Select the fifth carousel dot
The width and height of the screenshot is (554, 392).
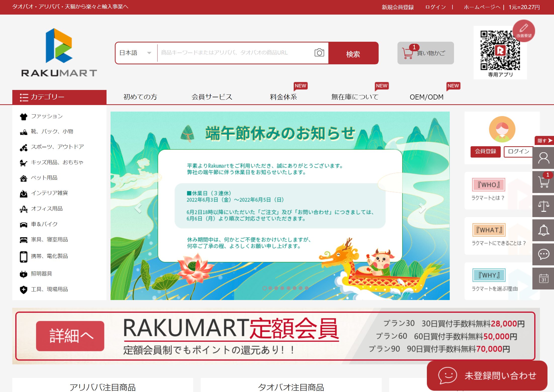(288, 288)
